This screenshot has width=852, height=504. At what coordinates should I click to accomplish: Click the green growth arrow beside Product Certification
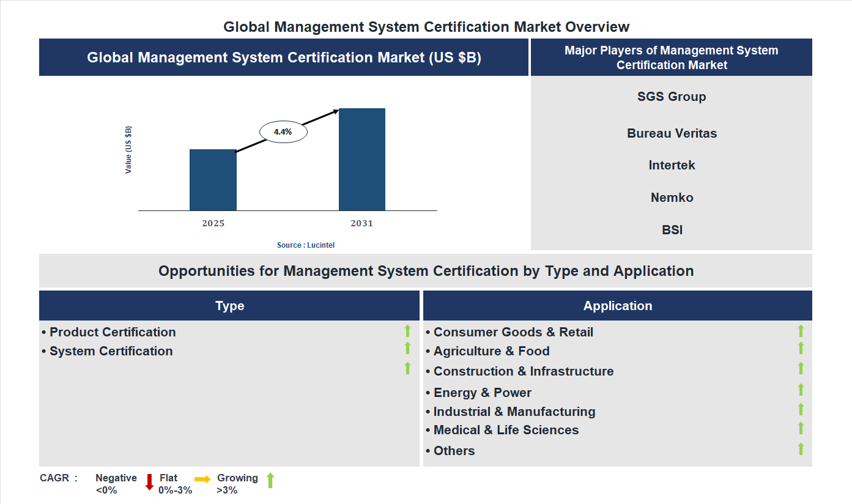coord(407,332)
